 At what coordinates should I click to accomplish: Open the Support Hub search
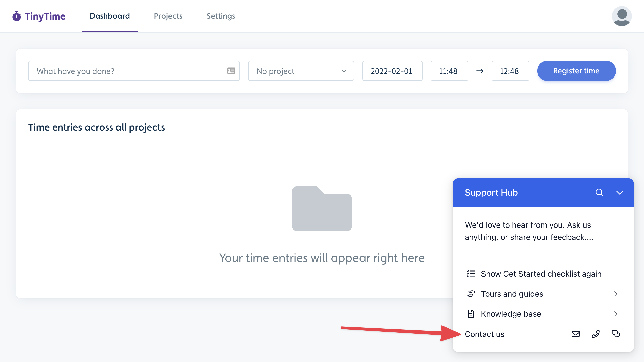click(599, 192)
